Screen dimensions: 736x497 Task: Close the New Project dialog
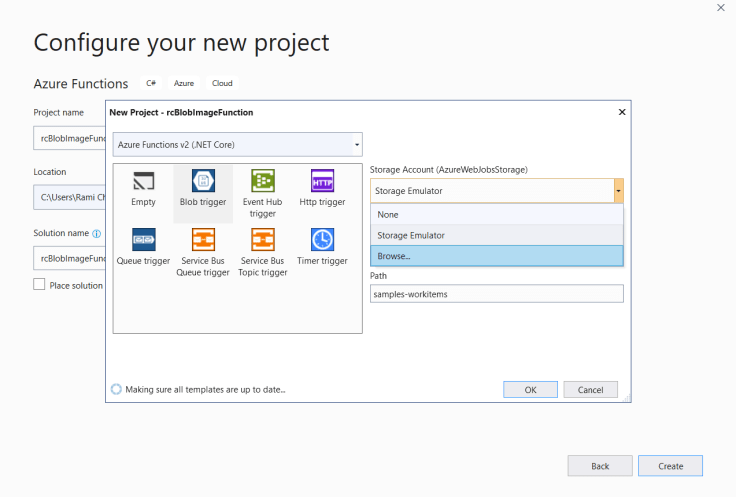click(621, 112)
